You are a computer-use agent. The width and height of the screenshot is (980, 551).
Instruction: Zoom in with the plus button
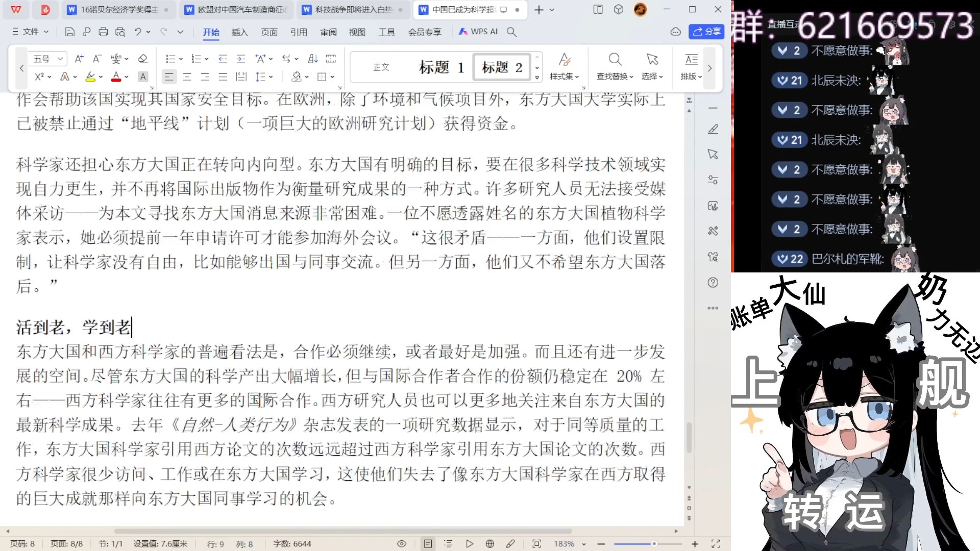click(x=695, y=544)
